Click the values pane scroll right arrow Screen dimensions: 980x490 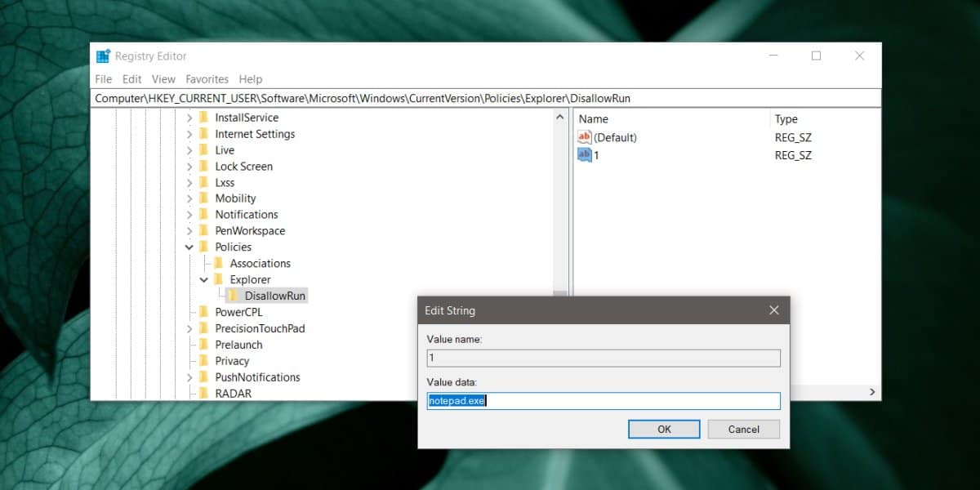point(873,393)
